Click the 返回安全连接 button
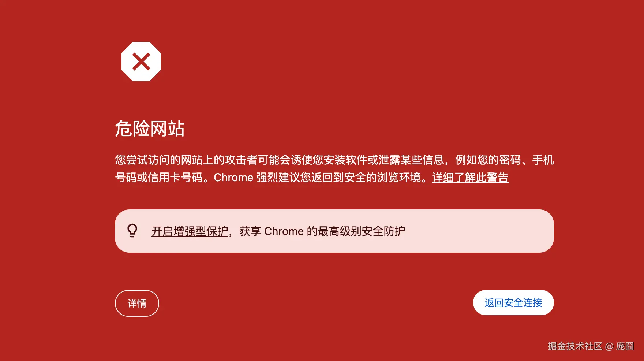The height and width of the screenshot is (361, 644). tap(513, 303)
